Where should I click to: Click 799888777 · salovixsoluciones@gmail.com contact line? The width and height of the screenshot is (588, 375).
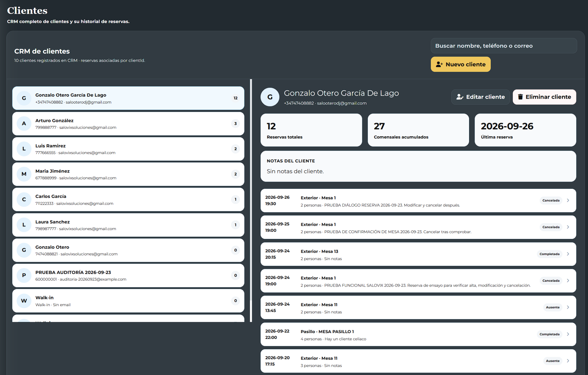tap(76, 127)
